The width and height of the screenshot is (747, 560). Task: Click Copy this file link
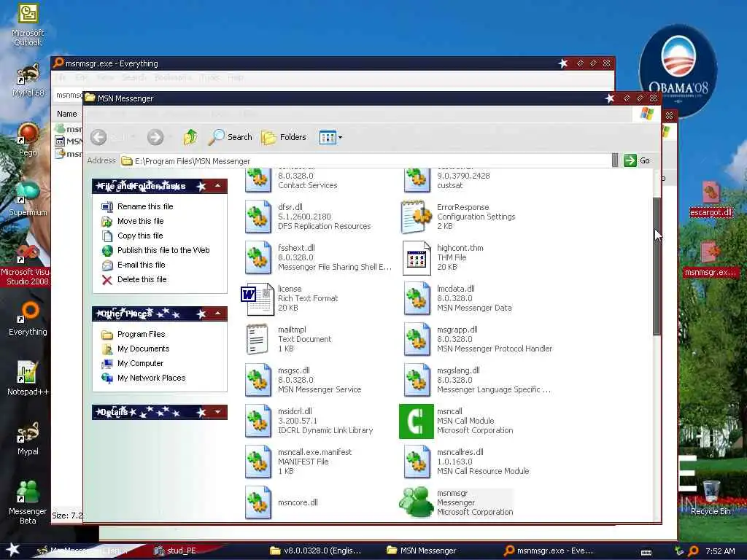point(140,236)
